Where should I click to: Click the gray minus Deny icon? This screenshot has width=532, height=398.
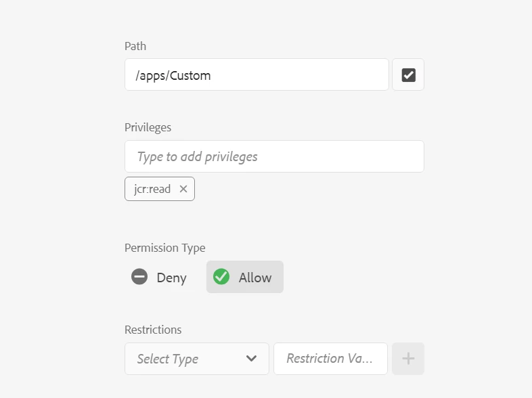pyautogui.click(x=139, y=277)
